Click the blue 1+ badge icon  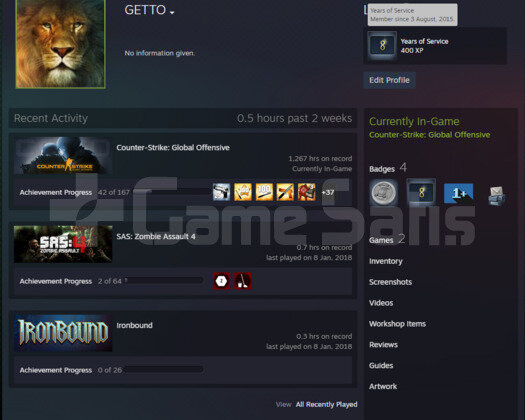458,193
